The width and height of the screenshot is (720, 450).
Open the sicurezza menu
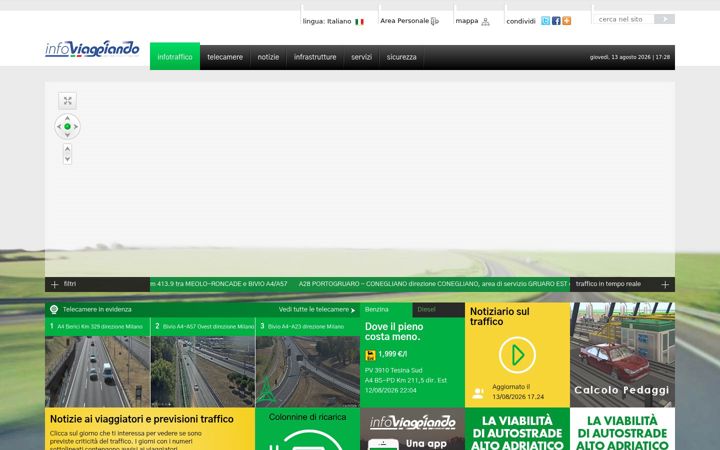401,57
